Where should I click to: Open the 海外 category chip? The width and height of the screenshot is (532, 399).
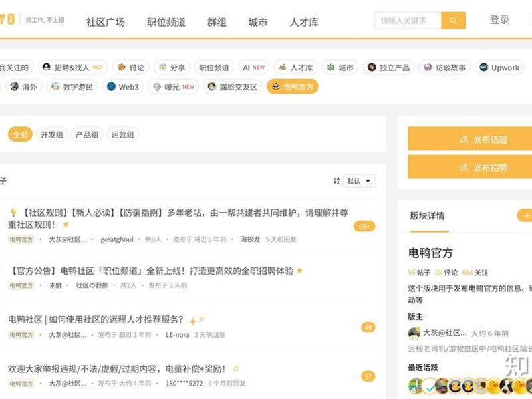pyautogui.click(x=23, y=87)
